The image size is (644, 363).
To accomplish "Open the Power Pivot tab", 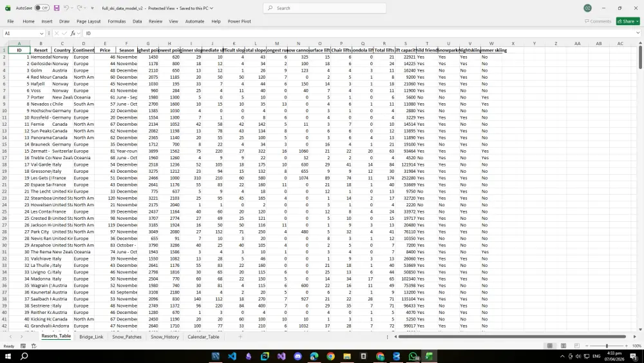I will (x=240, y=21).
